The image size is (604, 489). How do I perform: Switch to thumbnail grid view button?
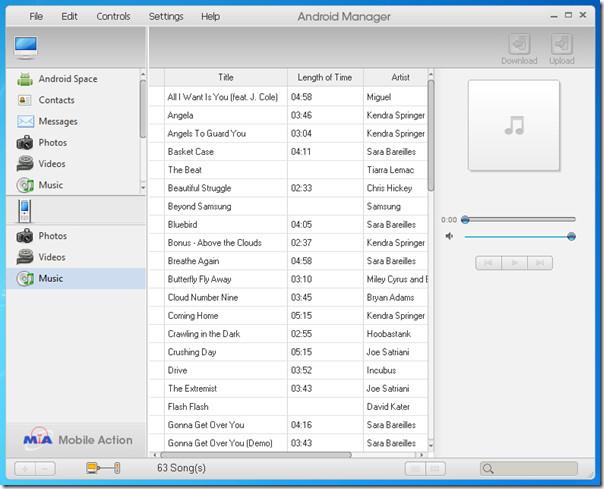[435, 469]
